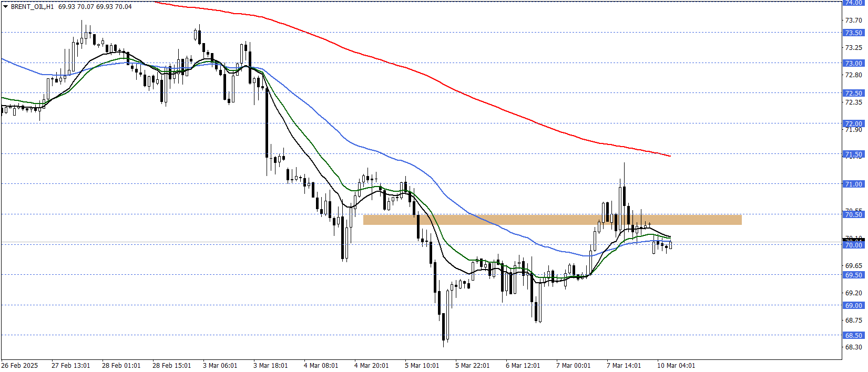Click the 73.25 price scale value

[x=853, y=47]
